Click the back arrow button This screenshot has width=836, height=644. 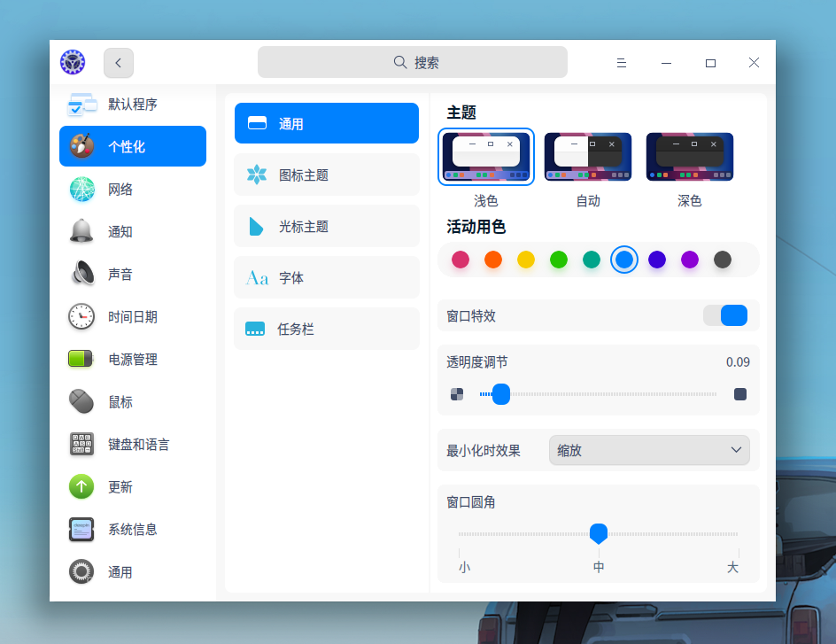click(118, 62)
